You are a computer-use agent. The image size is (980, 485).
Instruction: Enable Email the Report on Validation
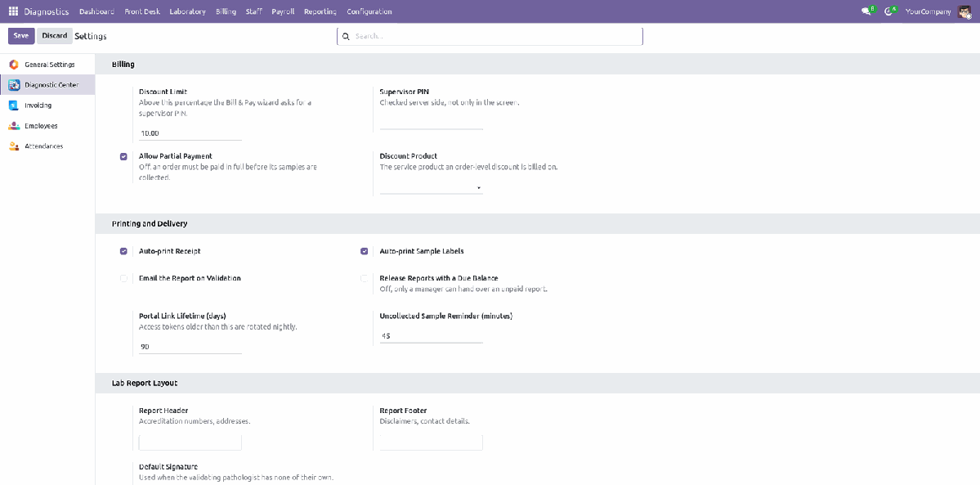pos(123,278)
